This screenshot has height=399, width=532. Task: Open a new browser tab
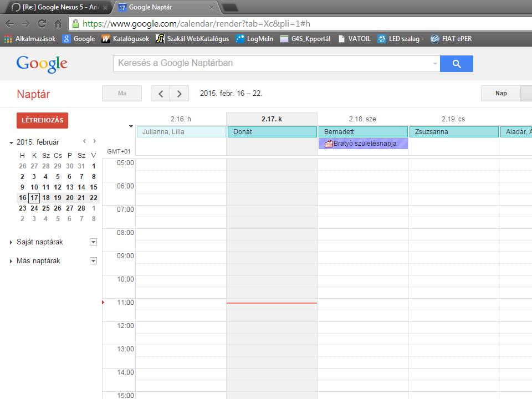pyautogui.click(x=229, y=7)
